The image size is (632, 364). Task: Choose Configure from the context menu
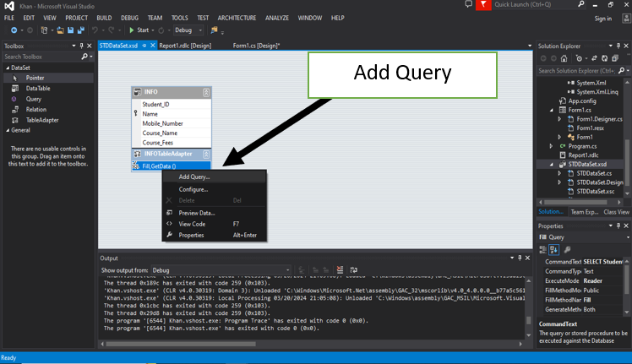pos(193,189)
